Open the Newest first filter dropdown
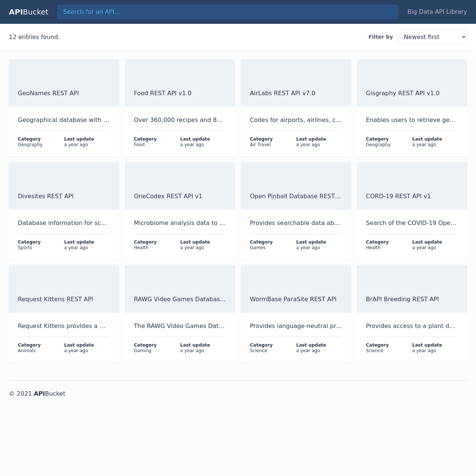This screenshot has width=476, height=476. coord(432,37)
